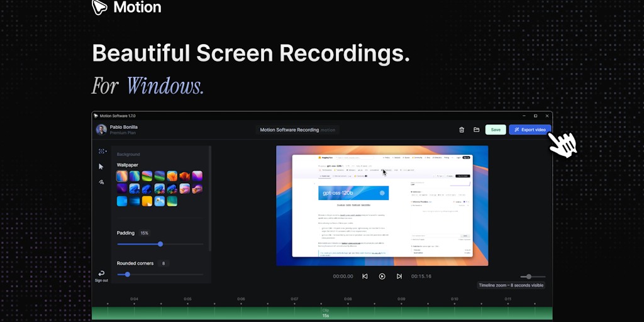The width and height of the screenshot is (644, 322).
Task: Click the For Windows tagline
Action: pyautogui.click(x=148, y=86)
